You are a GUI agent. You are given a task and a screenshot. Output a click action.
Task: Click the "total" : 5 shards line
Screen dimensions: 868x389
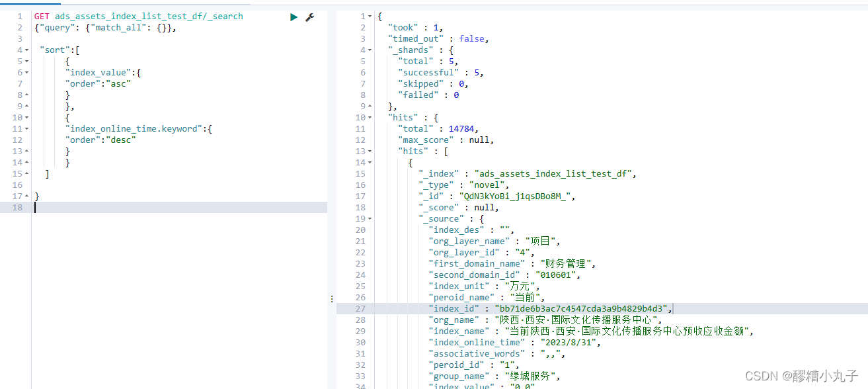(x=428, y=62)
